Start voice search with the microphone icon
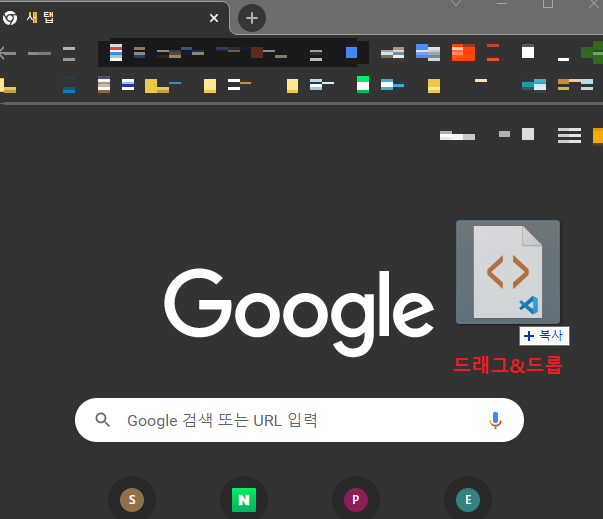The width and height of the screenshot is (603, 519). (495, 420)
